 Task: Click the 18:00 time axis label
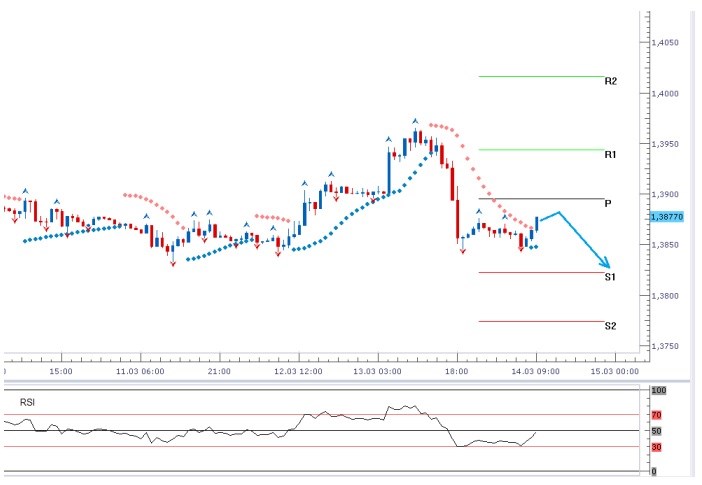click(457, 371)
